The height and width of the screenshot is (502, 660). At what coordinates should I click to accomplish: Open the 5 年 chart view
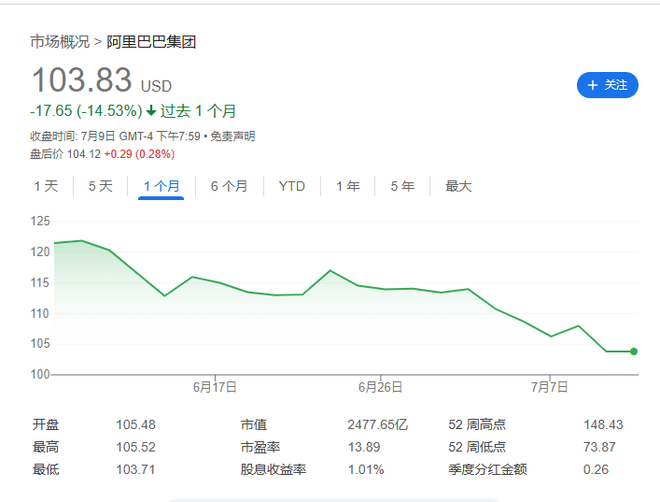(402, 186)
